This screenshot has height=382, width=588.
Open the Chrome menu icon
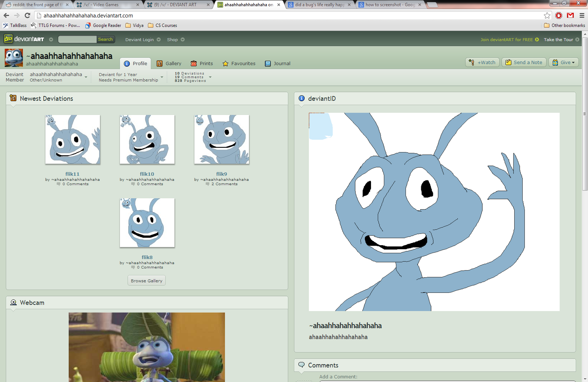tap(581, 15)
